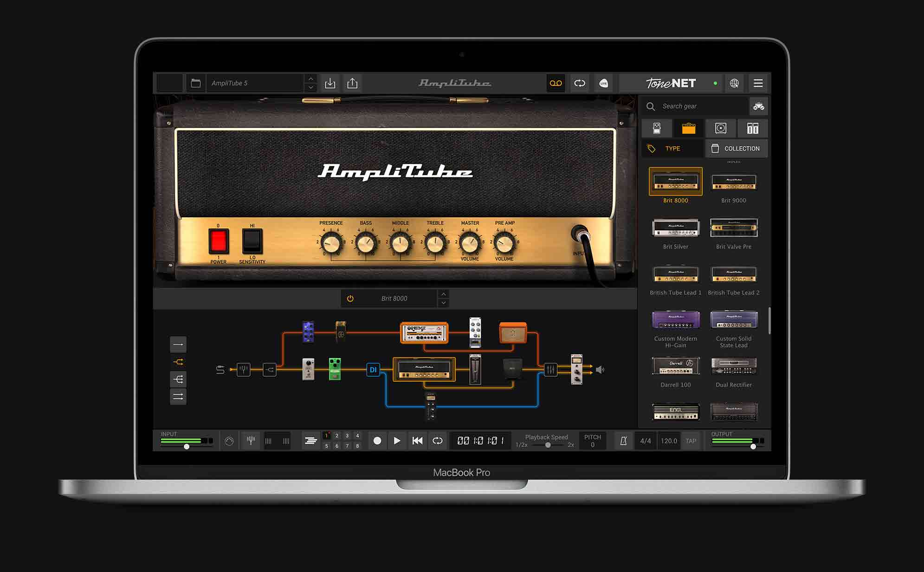
Task: Toggle the metronome icon
Action: coord(623,441)
